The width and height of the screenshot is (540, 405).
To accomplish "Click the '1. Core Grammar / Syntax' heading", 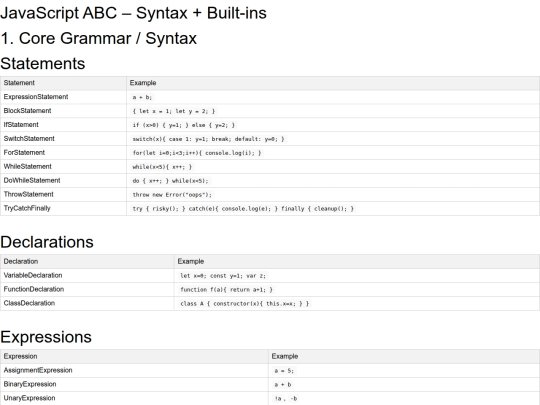I will click(x=98, y=38).
